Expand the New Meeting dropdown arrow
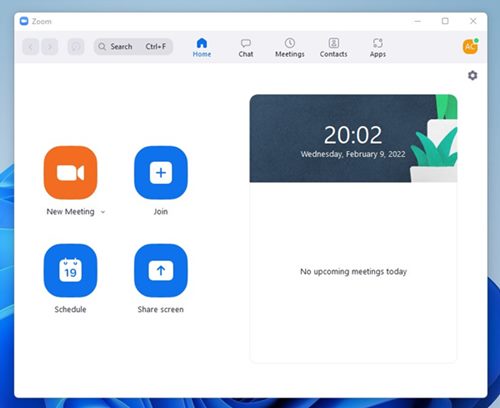This screenshot has height=408, width=500. (103, 212)
